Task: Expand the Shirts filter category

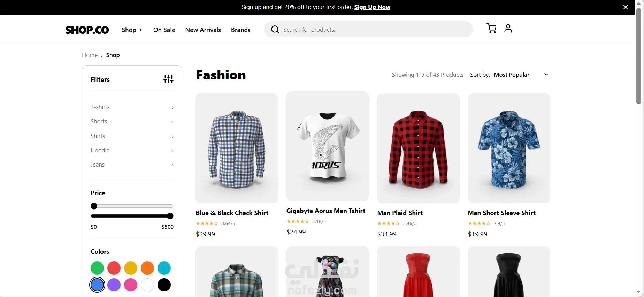Action: [x=132, y=136]
